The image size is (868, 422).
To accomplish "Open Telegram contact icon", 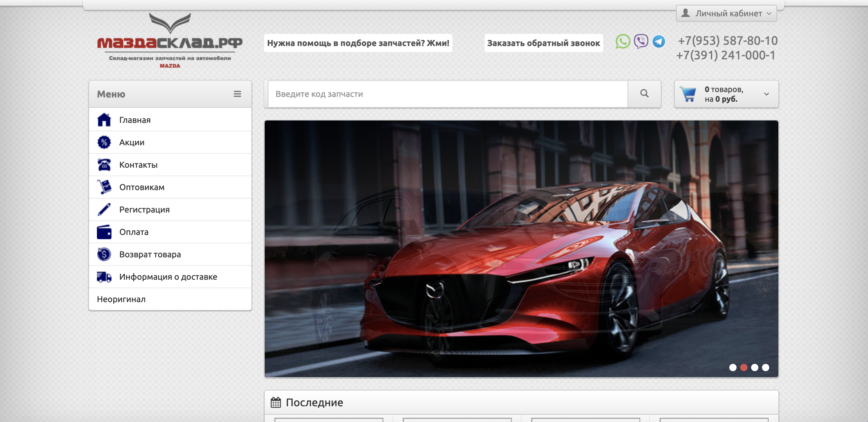I will click(x=658, y=42).
